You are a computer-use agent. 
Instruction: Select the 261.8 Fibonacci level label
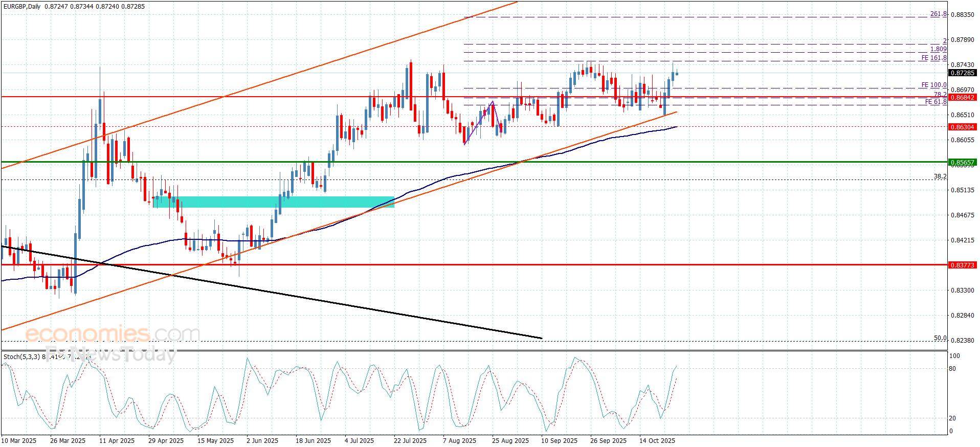pyautogui.click(x=938, y=14)
